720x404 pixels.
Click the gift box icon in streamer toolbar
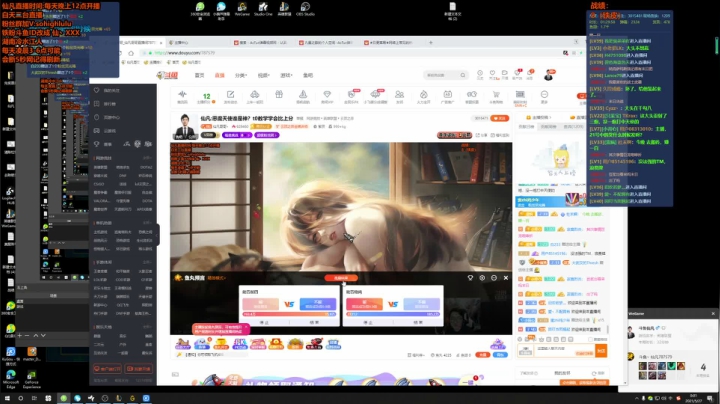point(279,95)
